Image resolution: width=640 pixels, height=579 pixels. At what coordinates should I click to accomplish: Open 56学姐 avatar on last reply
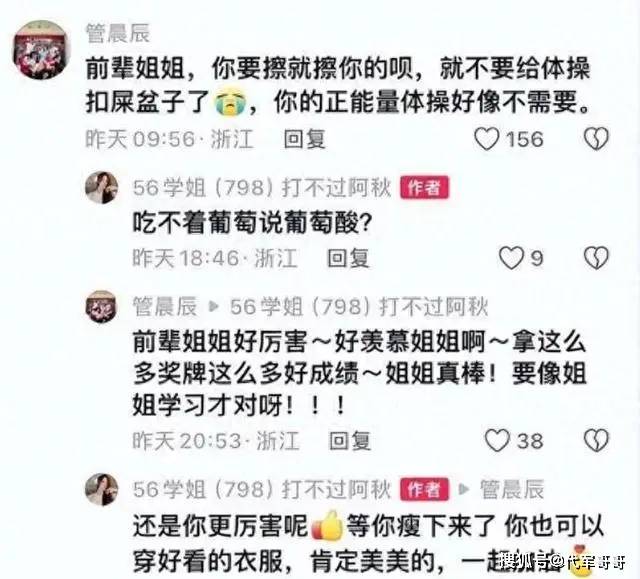click(102, 489)
